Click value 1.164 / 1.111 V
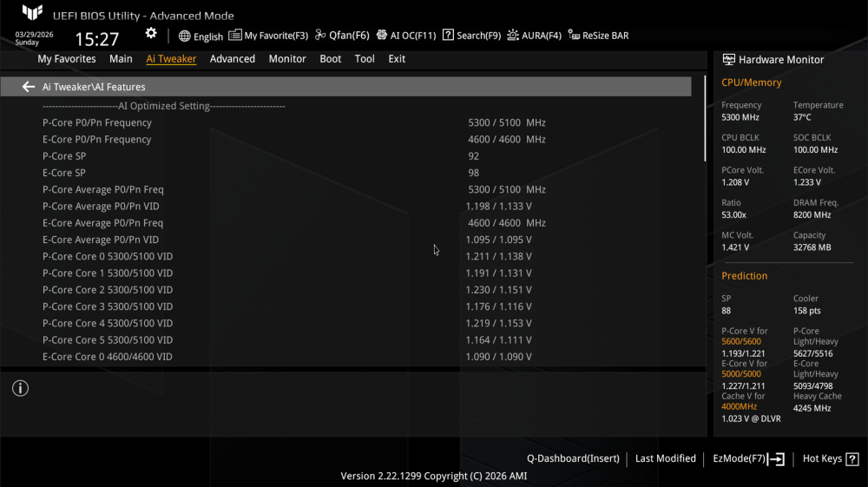Image resolution: width=868 pixels, height=487 pixels. pyautogui.click(x=498, y=339)
